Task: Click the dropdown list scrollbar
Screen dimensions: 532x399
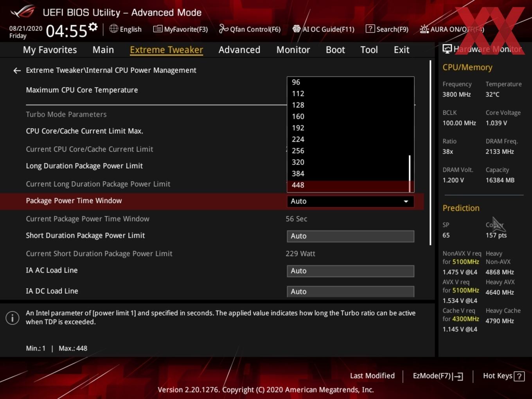Action: pyautogui.click(x=410, y=173)
